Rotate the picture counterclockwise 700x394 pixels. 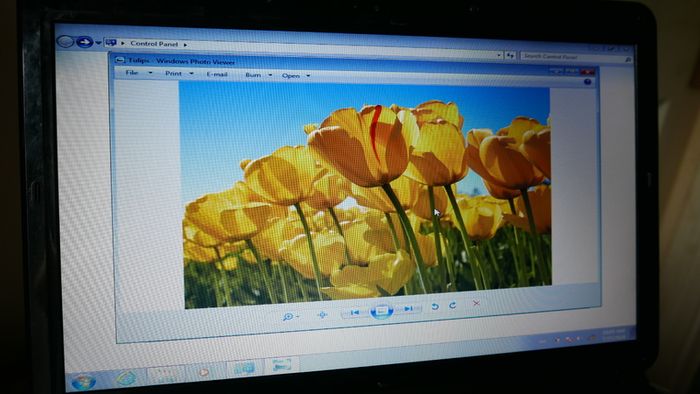tap(435, 307)
